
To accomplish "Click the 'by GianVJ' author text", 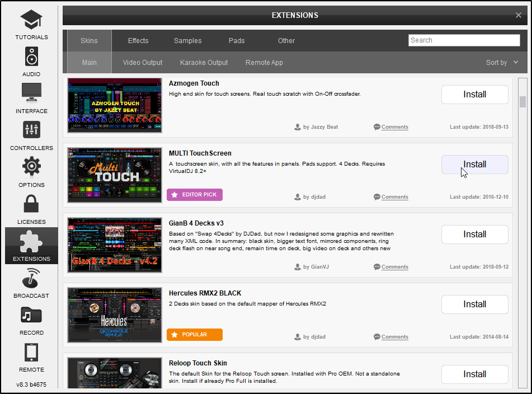I will click(316, 267).
